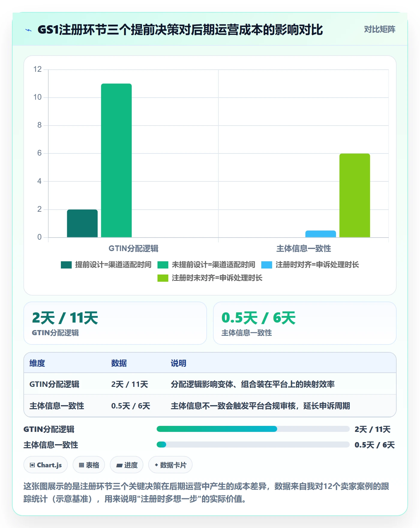Click the grid icon in 表格 tag

(82, 465)
